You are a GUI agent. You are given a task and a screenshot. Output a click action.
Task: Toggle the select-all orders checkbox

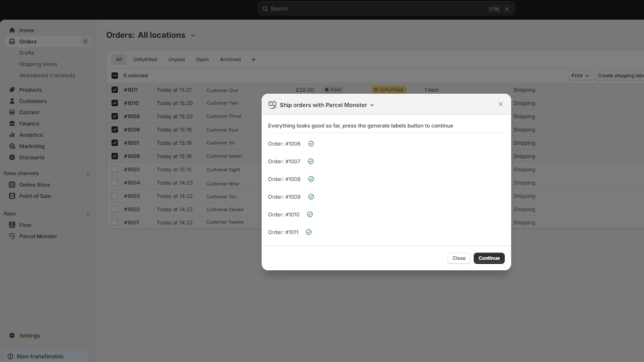[115, 76]
